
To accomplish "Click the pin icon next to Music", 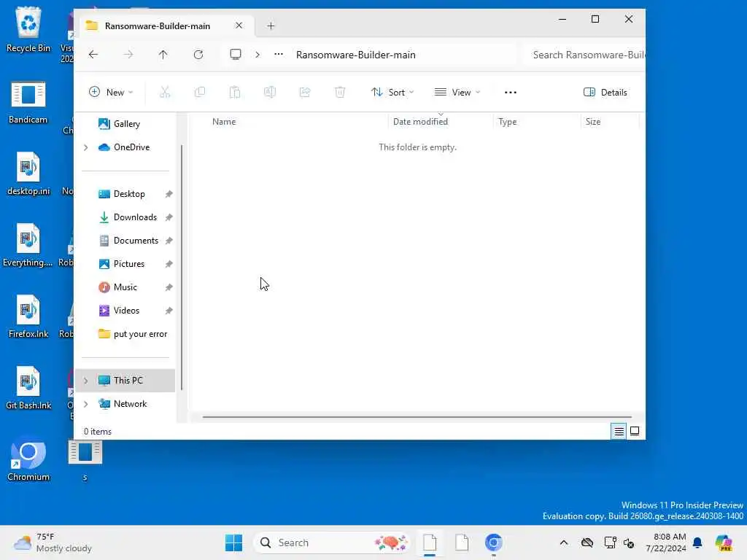I will pos(169,287).
